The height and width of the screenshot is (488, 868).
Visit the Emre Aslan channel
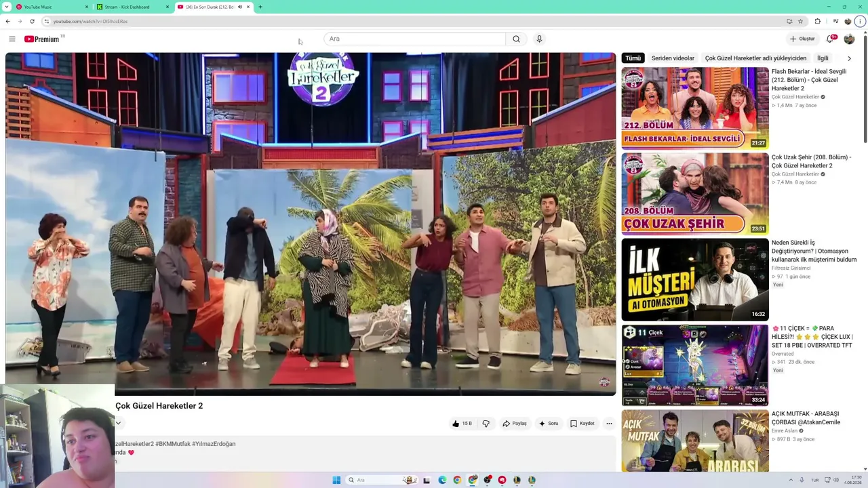(x=785, y=430)
